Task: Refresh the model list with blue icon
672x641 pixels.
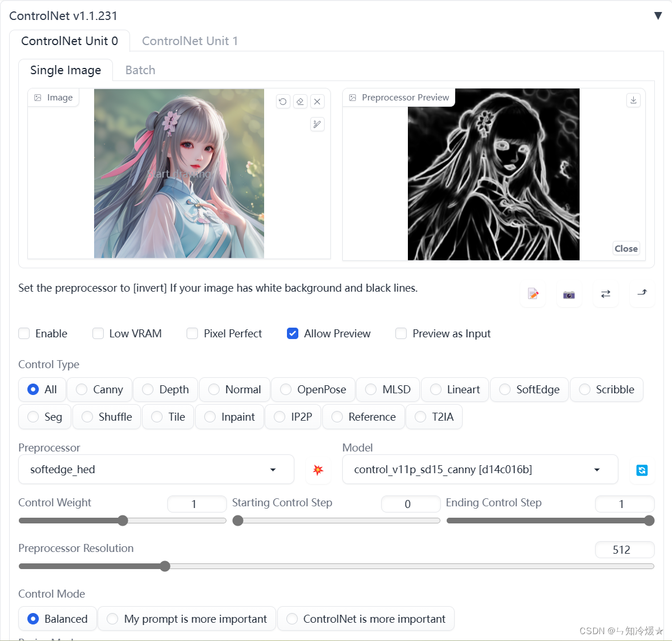Action: click(642, 470)
